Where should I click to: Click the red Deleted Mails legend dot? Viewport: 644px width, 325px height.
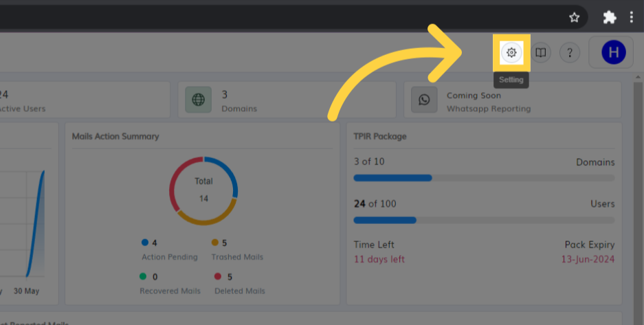[x=218, y=277]
